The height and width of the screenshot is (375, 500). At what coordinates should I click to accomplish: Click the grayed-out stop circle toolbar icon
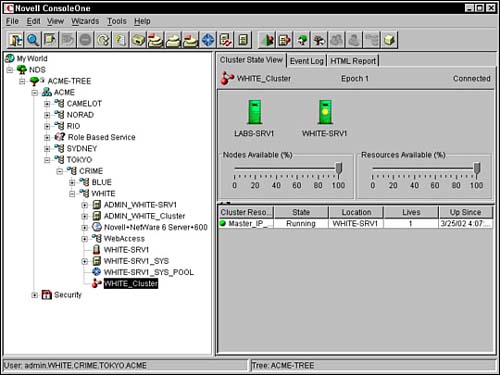coord(85,40)
